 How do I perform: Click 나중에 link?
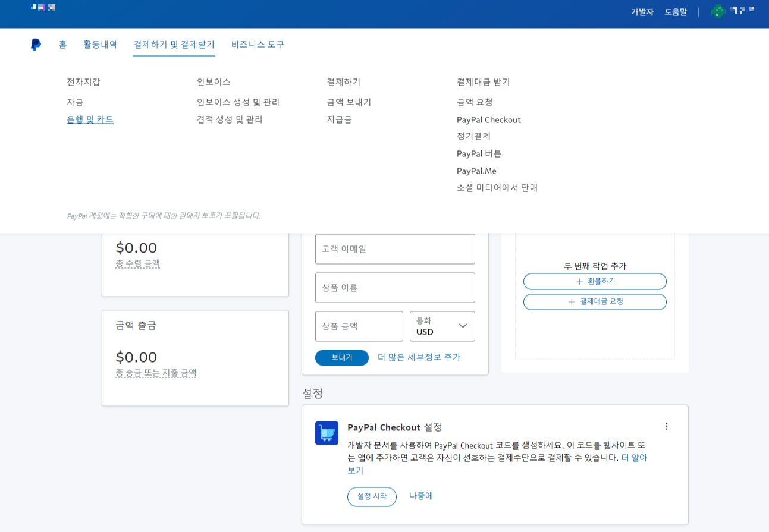point(421,496)
